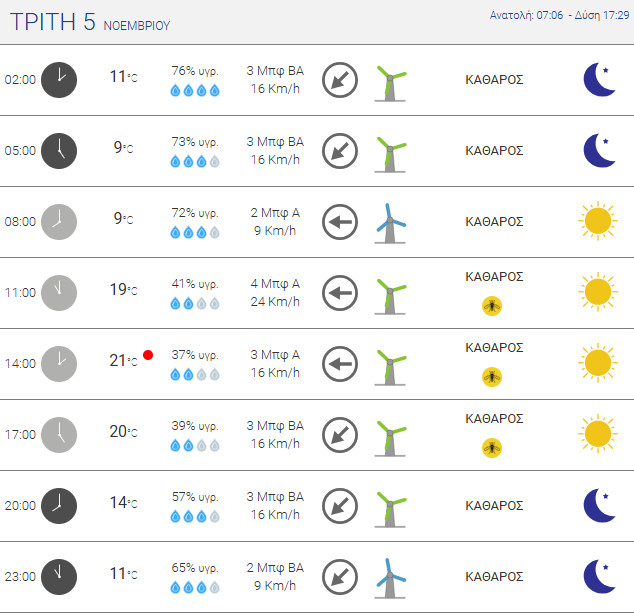This screenshot has width=634, height=613.
Task: Click the dark clock icon for 05:00
Action: pyautogui.click(x=59, y=151)
